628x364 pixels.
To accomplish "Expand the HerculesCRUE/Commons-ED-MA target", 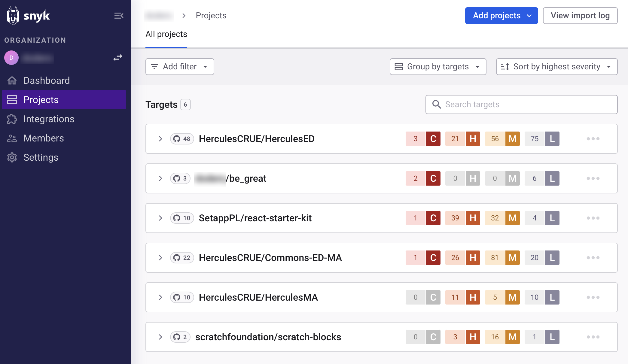I will (x=160, y=258).
